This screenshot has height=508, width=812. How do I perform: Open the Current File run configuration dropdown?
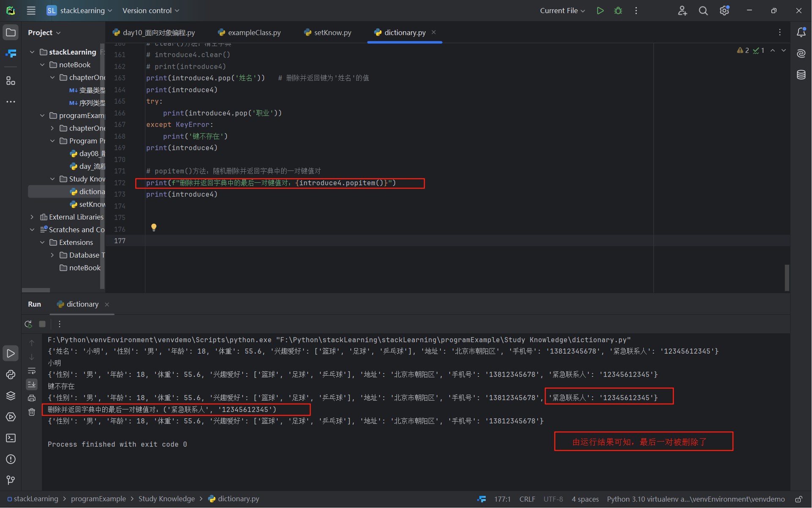pyautogui.click(x=562, y=11)
